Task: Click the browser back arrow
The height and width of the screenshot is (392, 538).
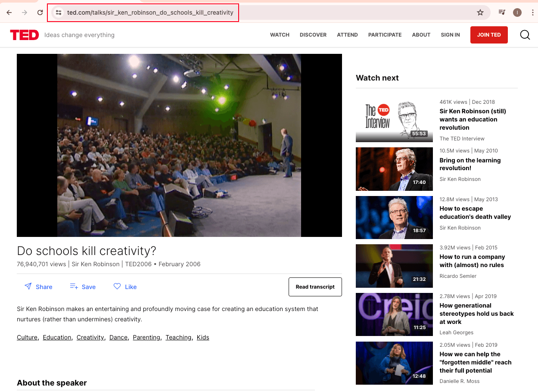Action: pyautogui.click(x=9, y=12)
